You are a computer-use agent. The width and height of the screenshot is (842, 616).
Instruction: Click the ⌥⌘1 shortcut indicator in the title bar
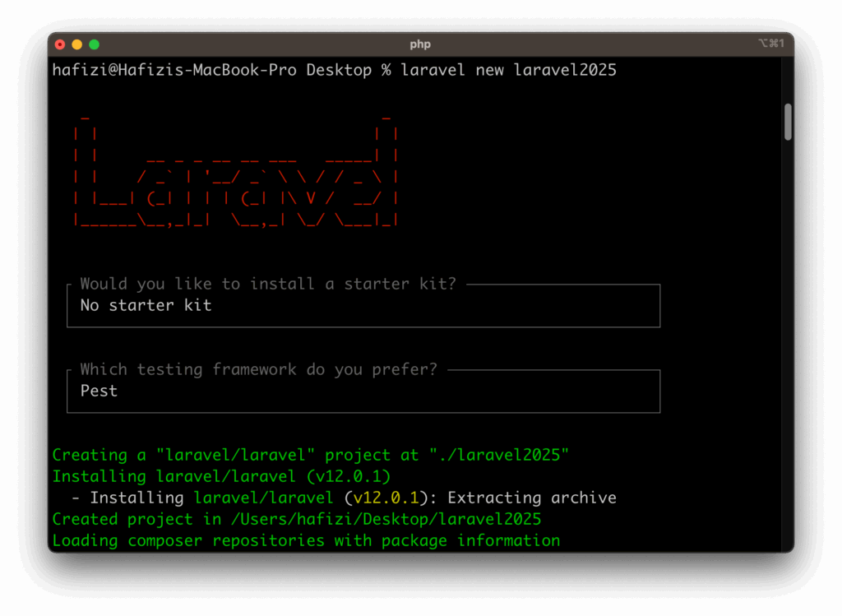pos(771,44)
